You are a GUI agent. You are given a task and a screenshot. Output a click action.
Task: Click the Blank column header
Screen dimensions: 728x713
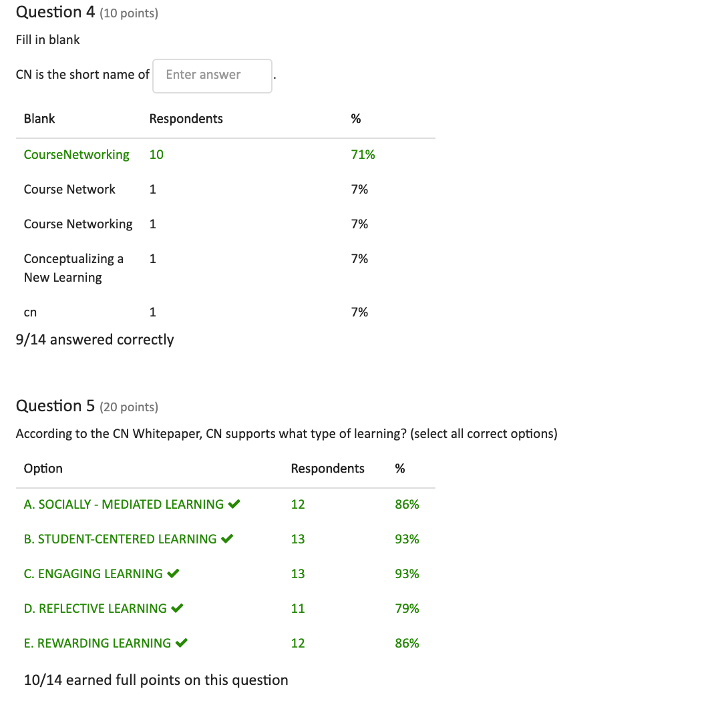(39, 119)
